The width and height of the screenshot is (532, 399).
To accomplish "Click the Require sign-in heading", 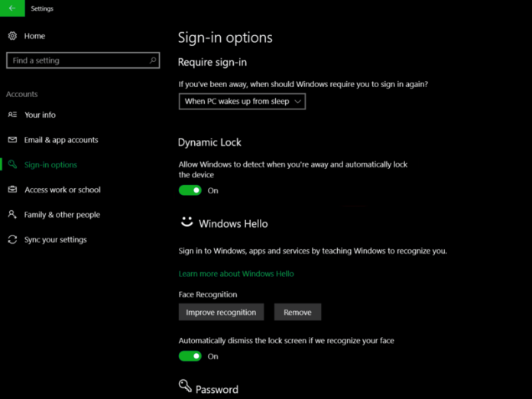I will pyautogui.click(x=212, y=63).
